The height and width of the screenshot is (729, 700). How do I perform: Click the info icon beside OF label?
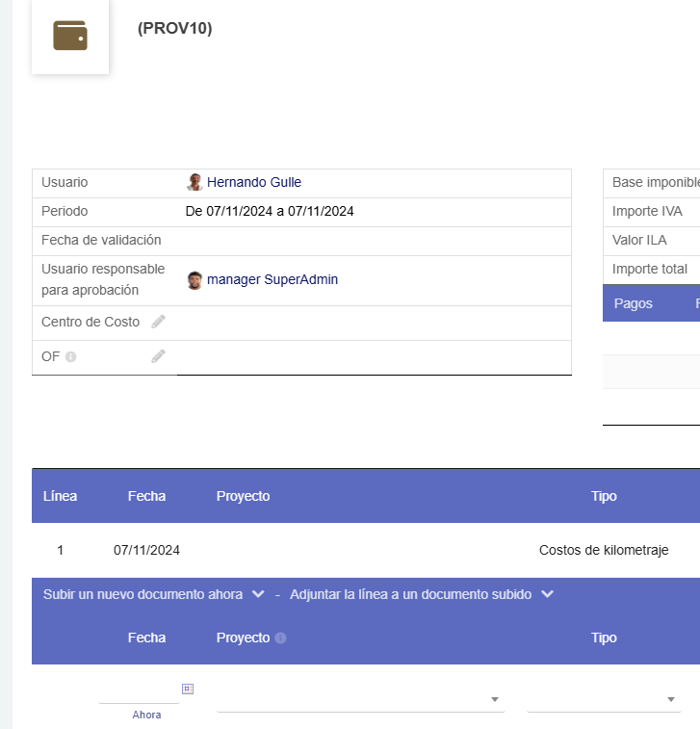tap(70, 357)
